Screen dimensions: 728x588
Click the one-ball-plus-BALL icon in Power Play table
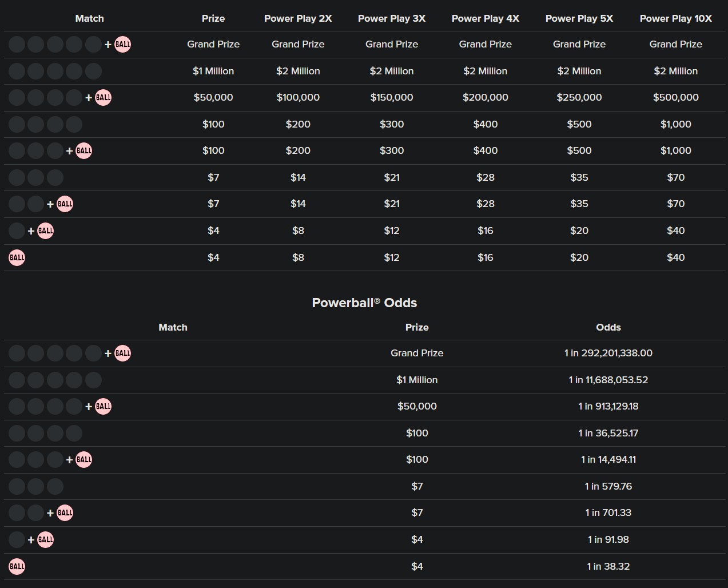31,231
